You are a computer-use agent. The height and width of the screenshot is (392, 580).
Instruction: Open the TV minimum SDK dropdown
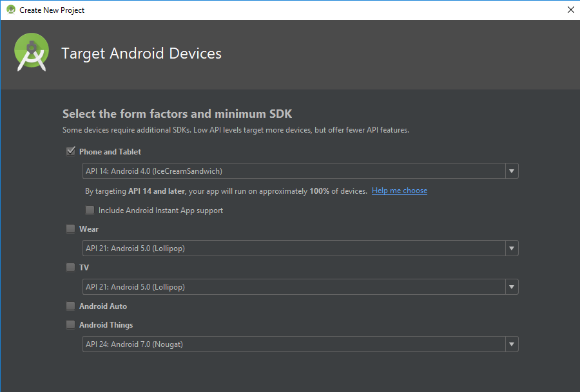click(x=300, y=286)
